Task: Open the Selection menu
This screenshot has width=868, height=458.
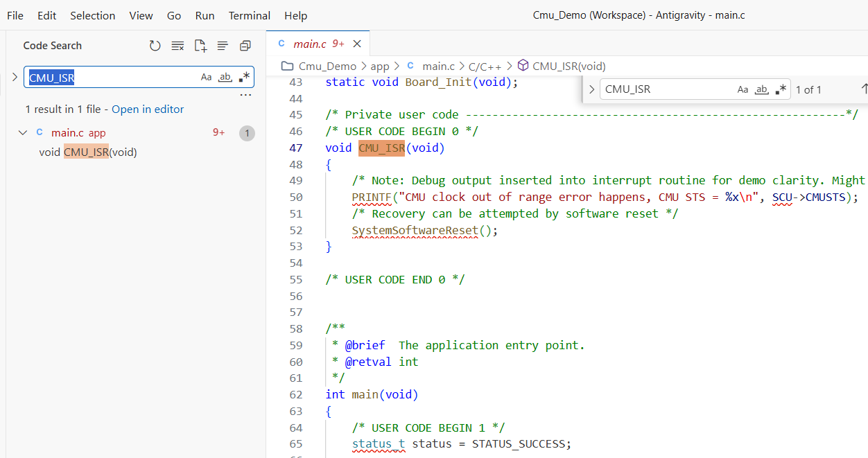Action: (x=93, y=15)
